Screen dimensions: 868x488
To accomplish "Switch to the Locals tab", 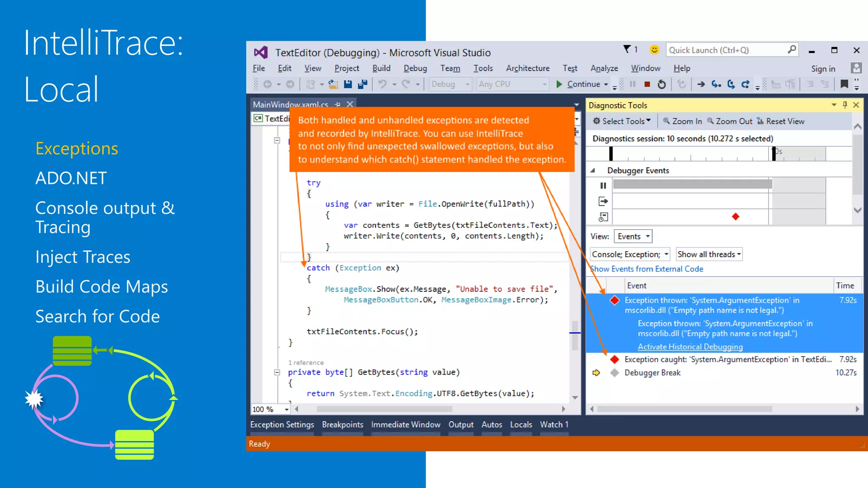I will (x=521, y=424).
